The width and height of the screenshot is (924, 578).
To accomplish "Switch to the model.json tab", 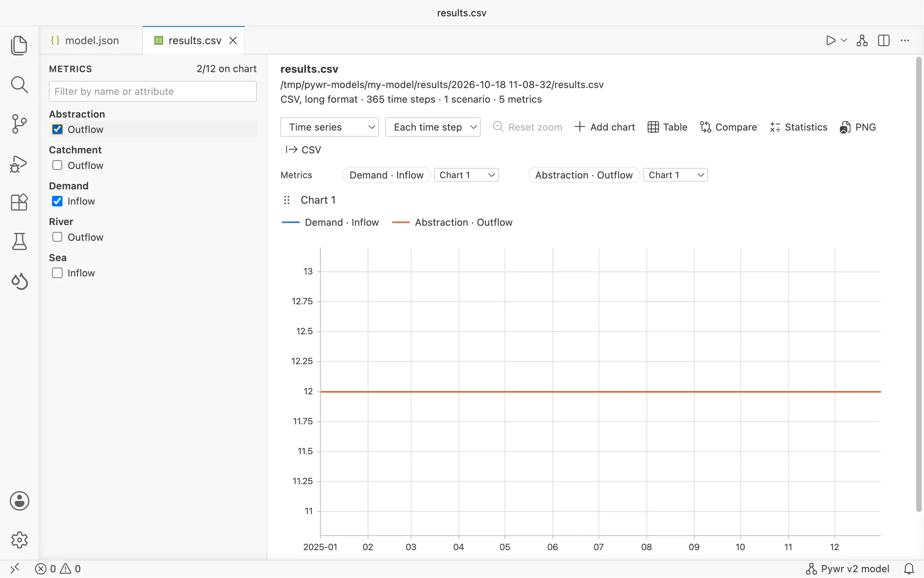I will click(x=91, y=40).
